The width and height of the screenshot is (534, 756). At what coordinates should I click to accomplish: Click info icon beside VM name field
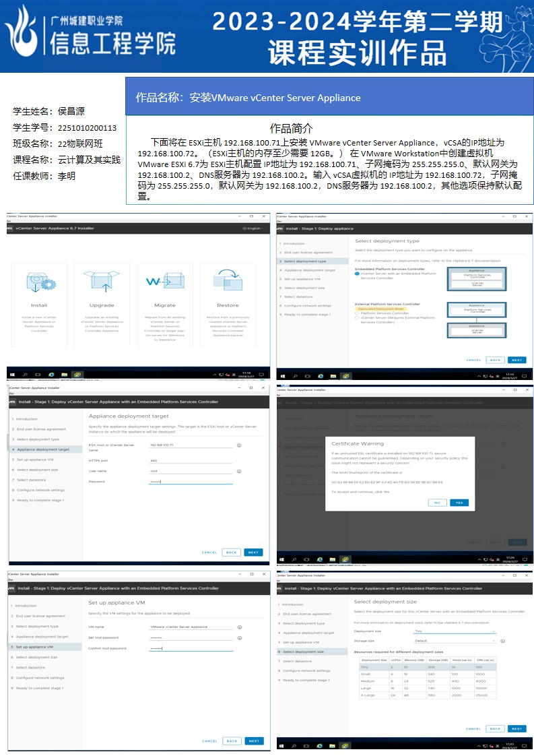(239, 627)
